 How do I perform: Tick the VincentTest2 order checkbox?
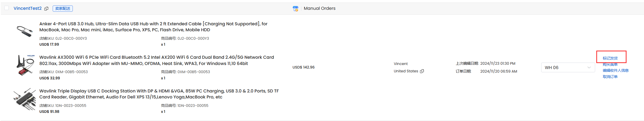point(7,8)
